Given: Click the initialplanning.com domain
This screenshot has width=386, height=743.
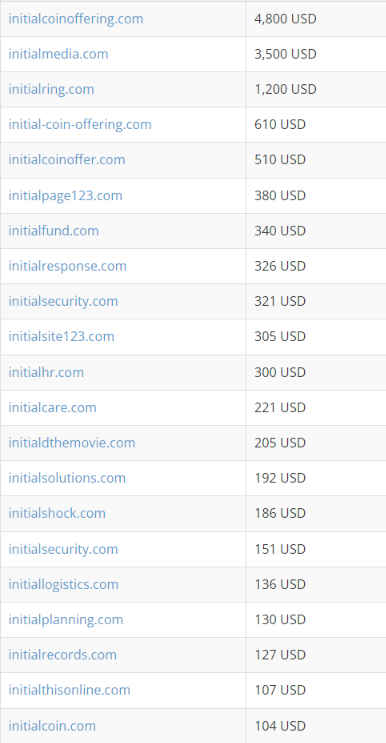Looking at the screenshot, I should click(65, 620).
